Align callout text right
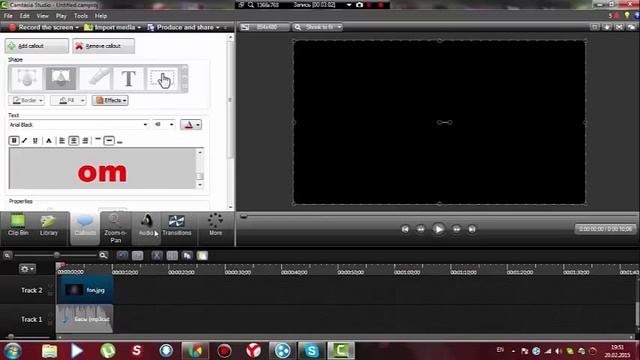 [85, 141]
